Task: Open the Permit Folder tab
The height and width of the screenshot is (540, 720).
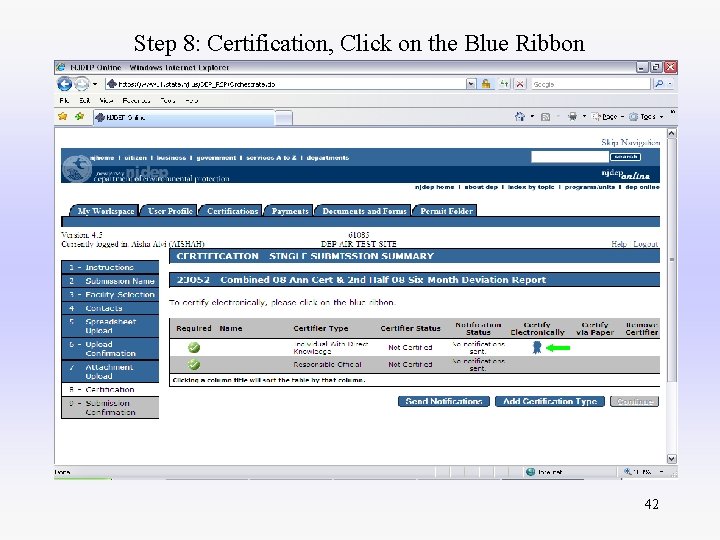Action: coord(445,211)
